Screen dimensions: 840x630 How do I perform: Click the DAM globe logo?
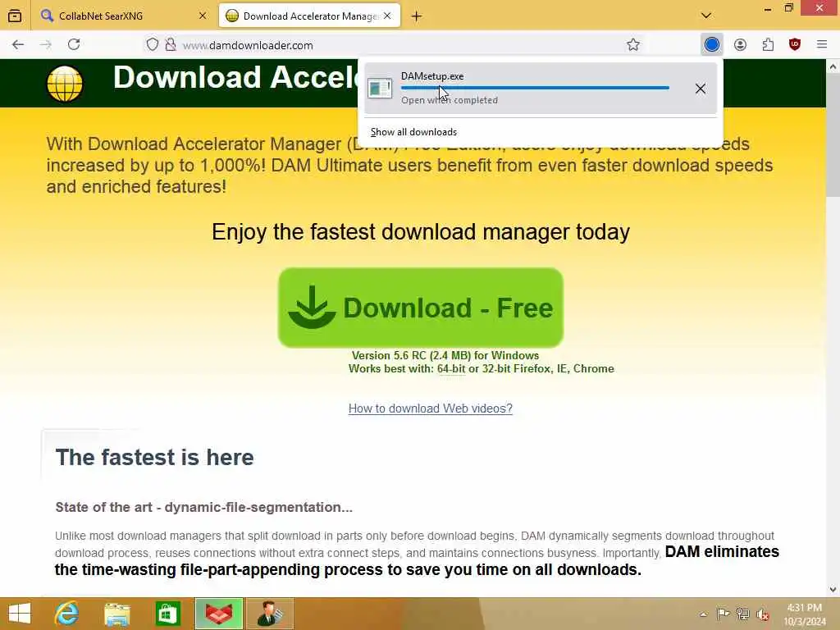click(65, 84)
